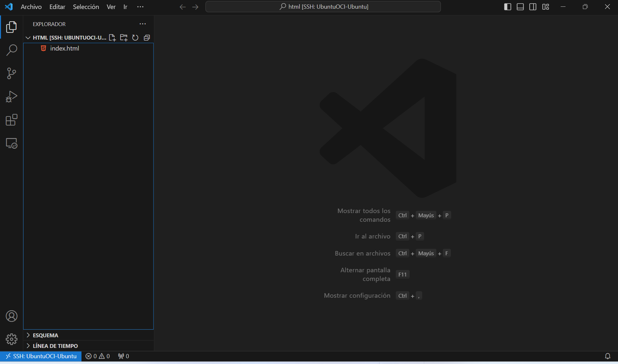The image size is (618, 364).
Task: Open forwarded ports indicator in status bar
Action: point(123,356)
